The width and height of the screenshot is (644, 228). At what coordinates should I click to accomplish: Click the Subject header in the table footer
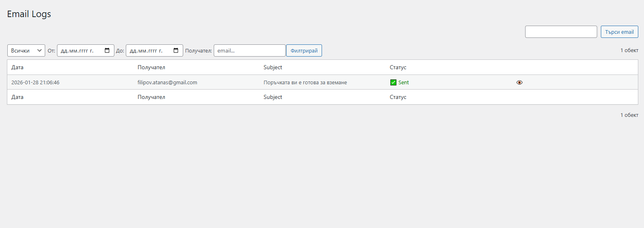click(273, 97)
